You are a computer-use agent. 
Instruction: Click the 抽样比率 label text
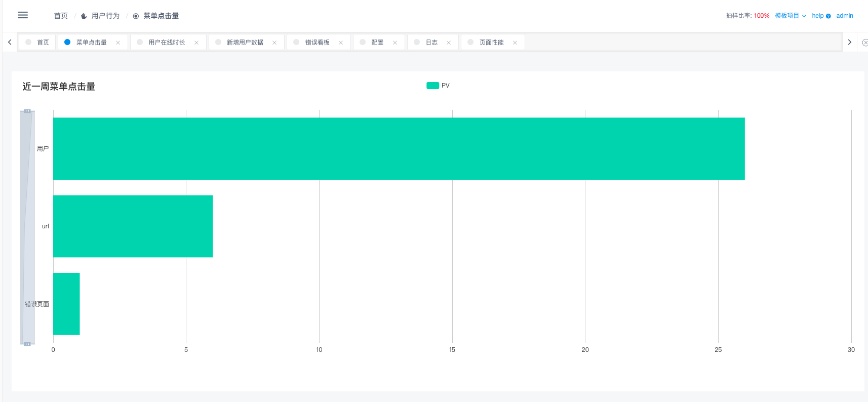(x=738, y=16)
